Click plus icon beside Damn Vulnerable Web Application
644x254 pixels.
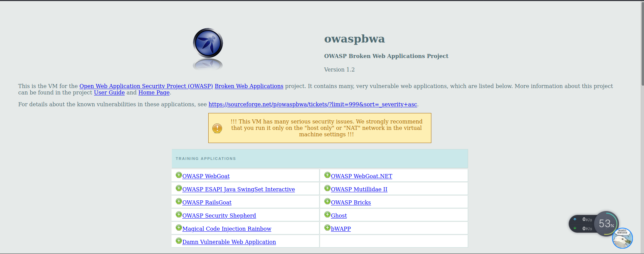[179, 241]
